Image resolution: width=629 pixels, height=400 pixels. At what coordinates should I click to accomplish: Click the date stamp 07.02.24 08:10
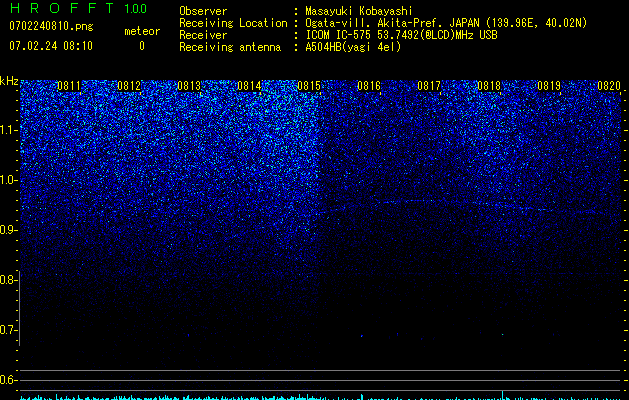click(x=51, y=46)
